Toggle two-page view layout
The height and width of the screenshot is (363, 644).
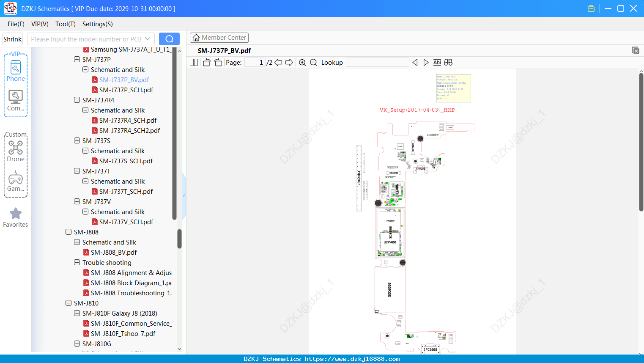point(194,62)
